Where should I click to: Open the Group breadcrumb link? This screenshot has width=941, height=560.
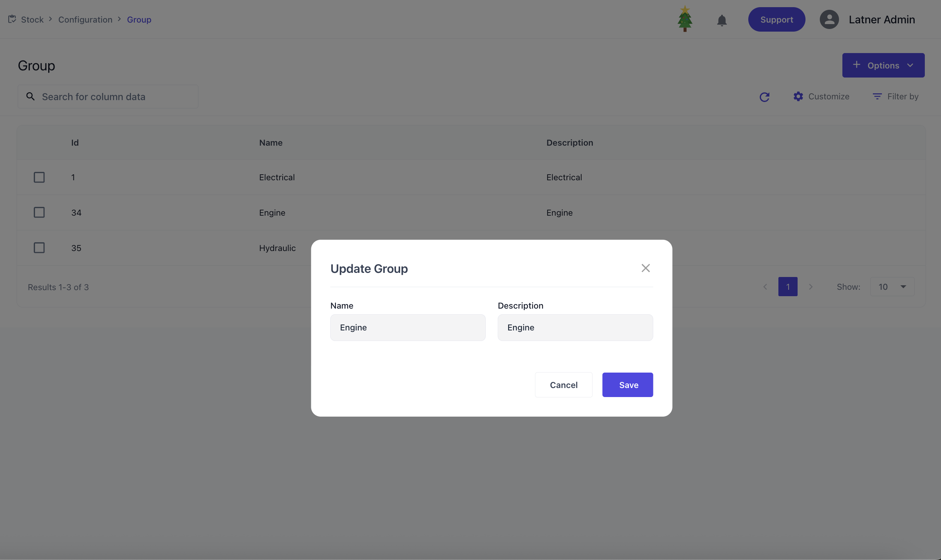139,20
